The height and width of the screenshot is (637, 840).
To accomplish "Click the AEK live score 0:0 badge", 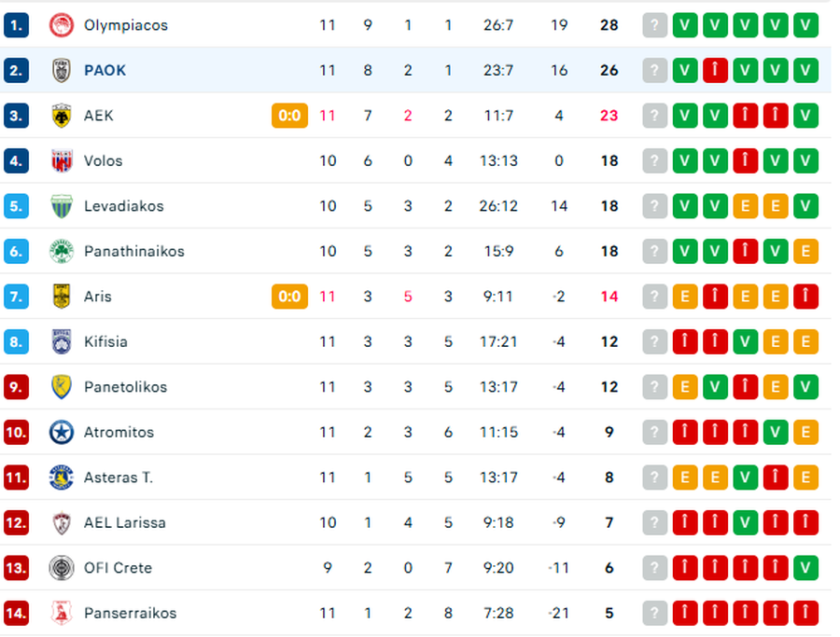I will [289, 116].
